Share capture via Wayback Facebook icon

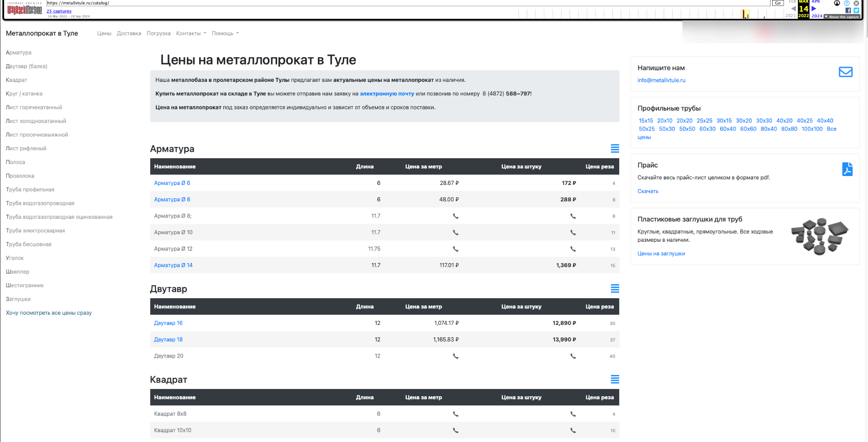848,10
